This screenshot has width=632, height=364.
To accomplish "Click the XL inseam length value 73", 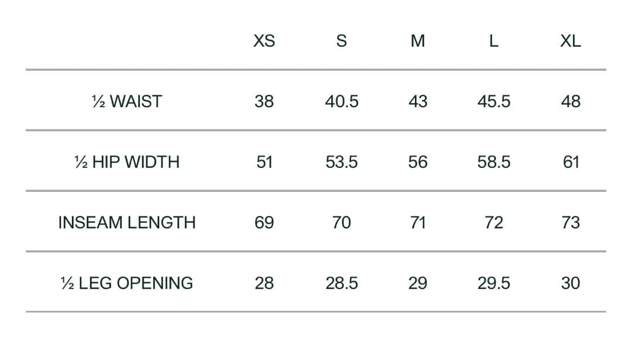I will tap(571, 222).
